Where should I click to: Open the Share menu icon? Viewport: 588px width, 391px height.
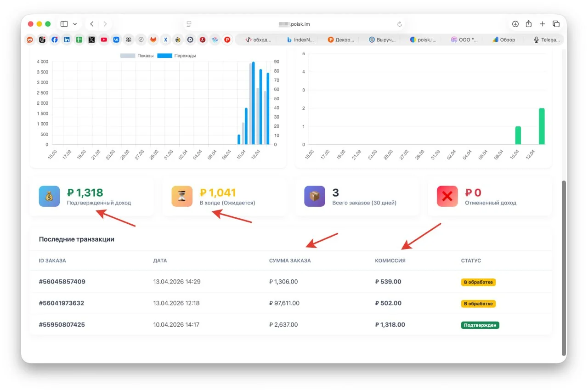click(x=529, y=24)
